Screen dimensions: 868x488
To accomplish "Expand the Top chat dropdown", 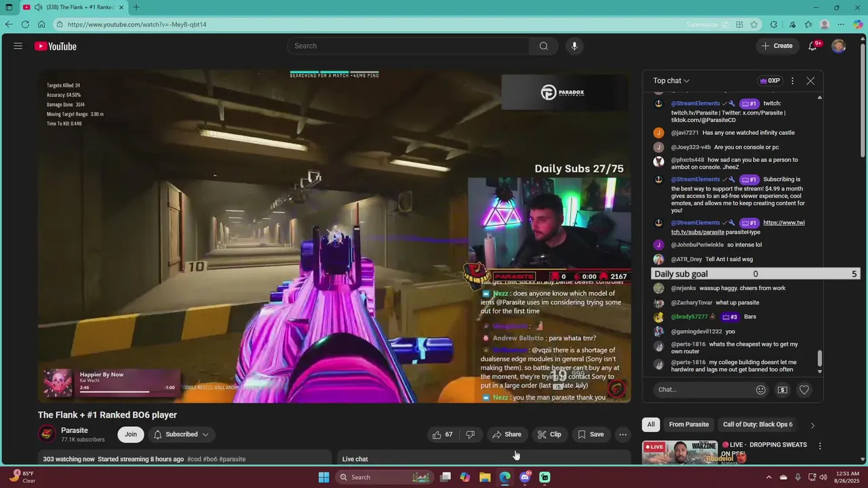I will (x=671, y=81).
